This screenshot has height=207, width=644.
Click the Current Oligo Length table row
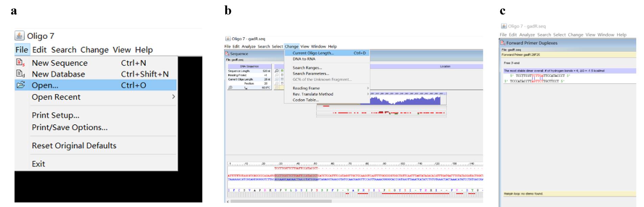pos(249,79)
